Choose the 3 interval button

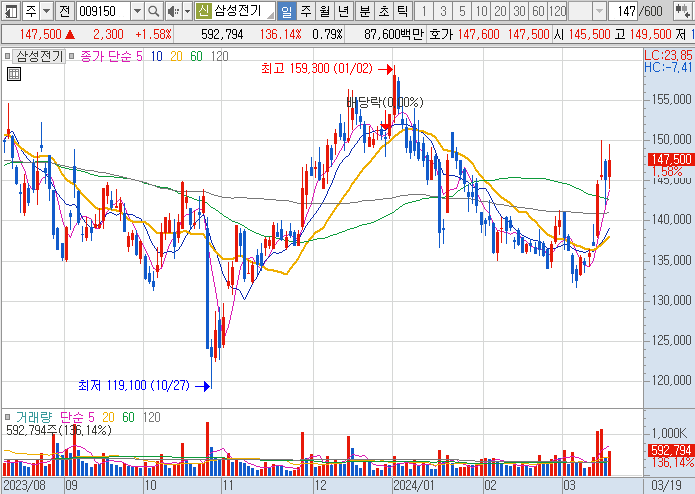443,11
